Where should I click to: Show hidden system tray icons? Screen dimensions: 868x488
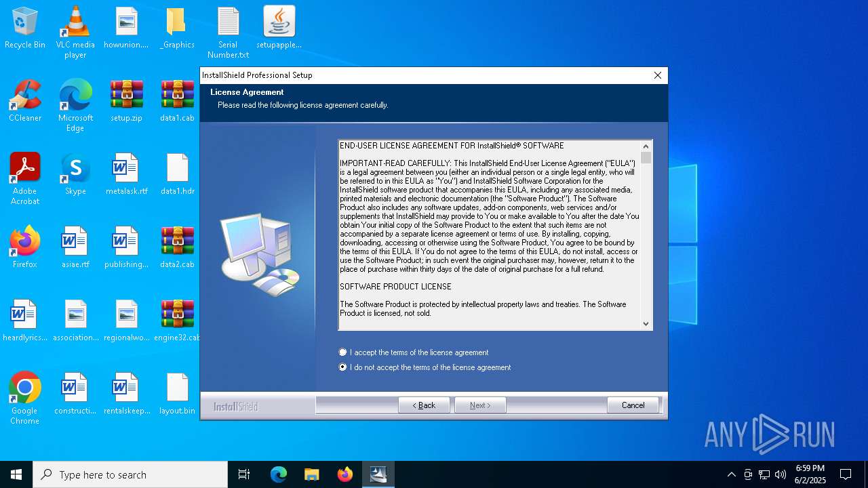click(731, 474)
